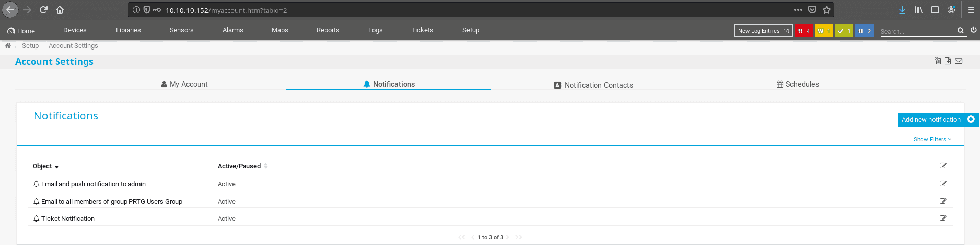Screen dimensions: 980x245
Task: Sort by Object column
Action: tap(45, 166)
